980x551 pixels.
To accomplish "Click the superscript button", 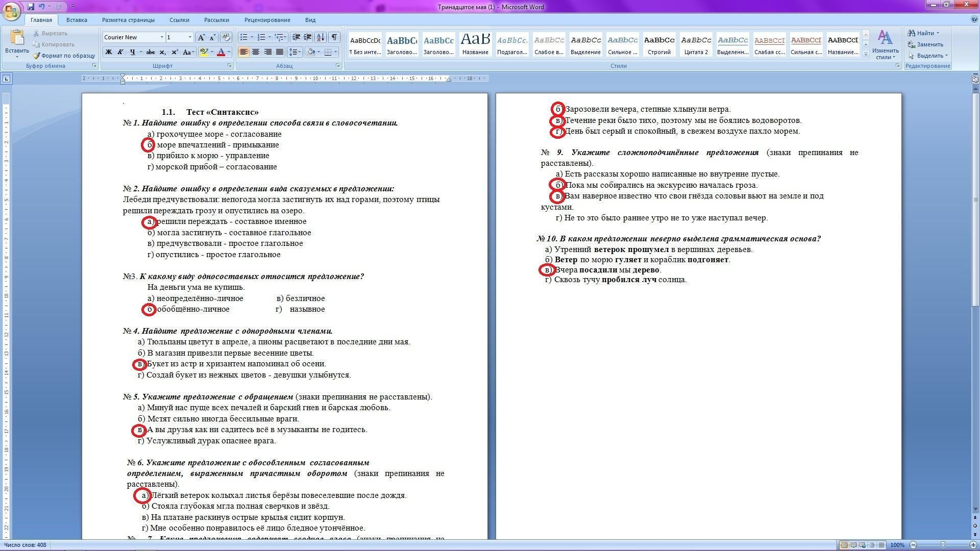I will tap(175, 52).
